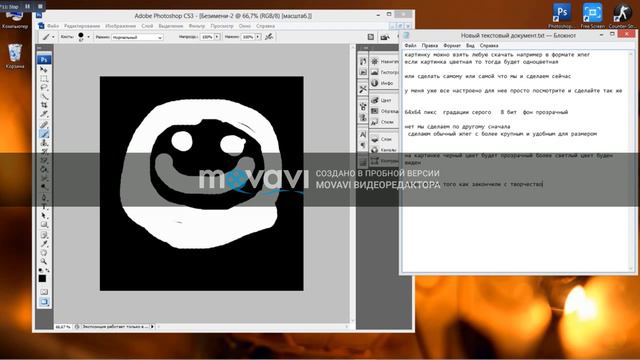Open the Histogram panel

(384, 72)
